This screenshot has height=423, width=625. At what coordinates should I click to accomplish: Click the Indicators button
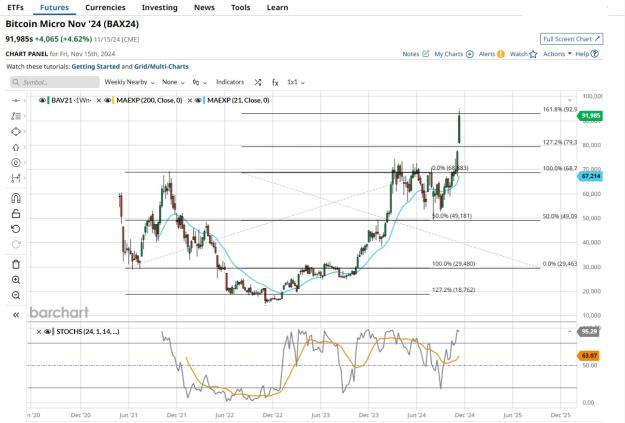click(230, 82)
